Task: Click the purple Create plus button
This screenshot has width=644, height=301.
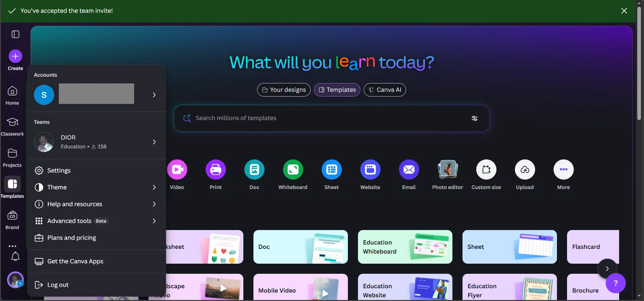Action: pyautogui.click(x=15, y=56)
